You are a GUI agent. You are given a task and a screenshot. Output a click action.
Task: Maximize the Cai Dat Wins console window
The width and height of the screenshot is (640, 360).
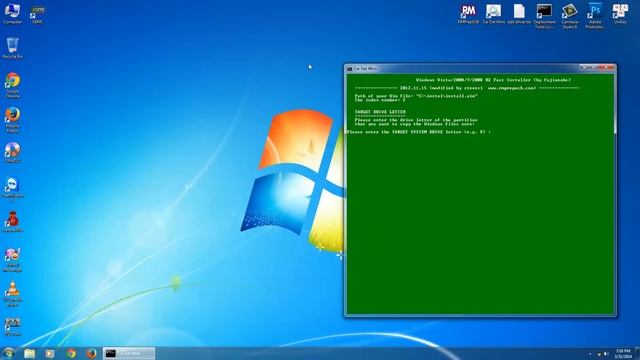pyautogui.click(x=594, y=67)
